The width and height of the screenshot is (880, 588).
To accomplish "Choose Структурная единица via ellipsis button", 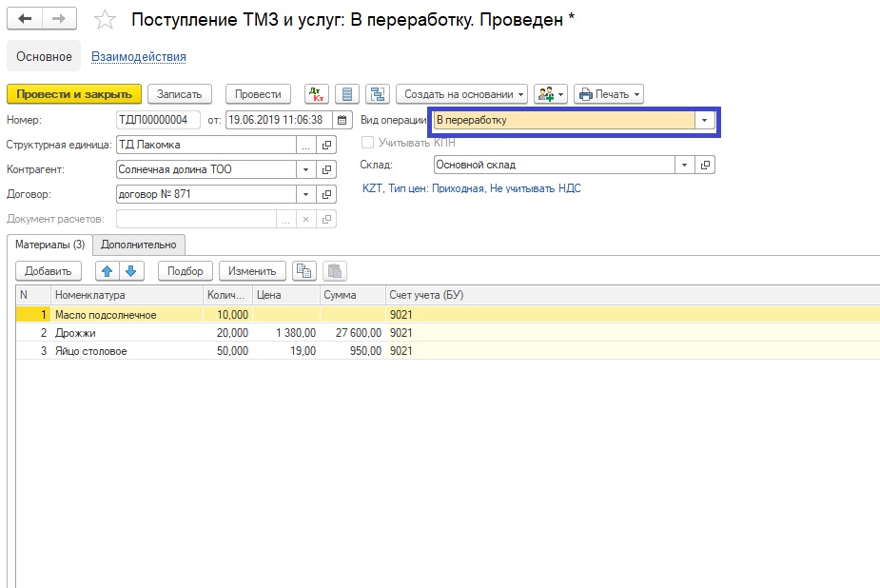I will point(306,145).
